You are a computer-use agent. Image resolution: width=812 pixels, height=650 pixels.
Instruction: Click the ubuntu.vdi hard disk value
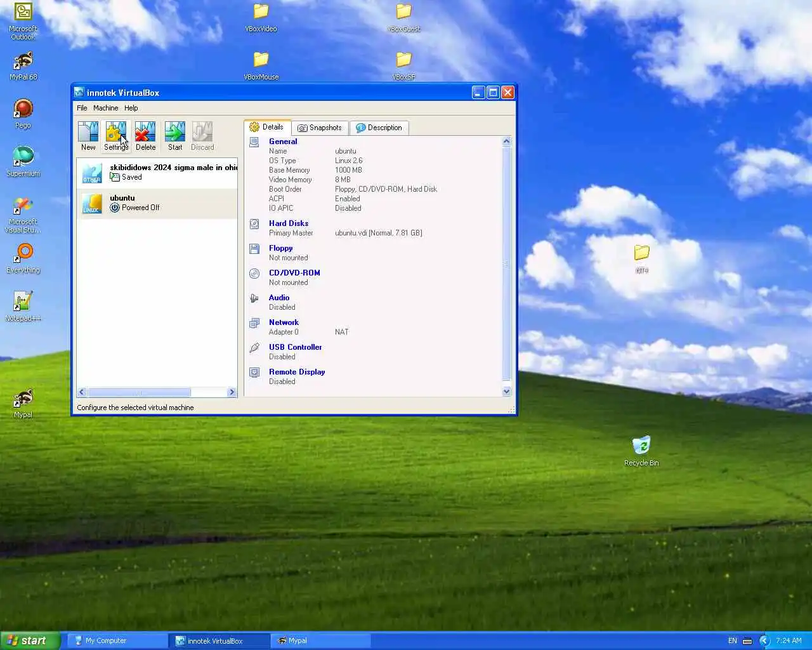pos(378,233)
